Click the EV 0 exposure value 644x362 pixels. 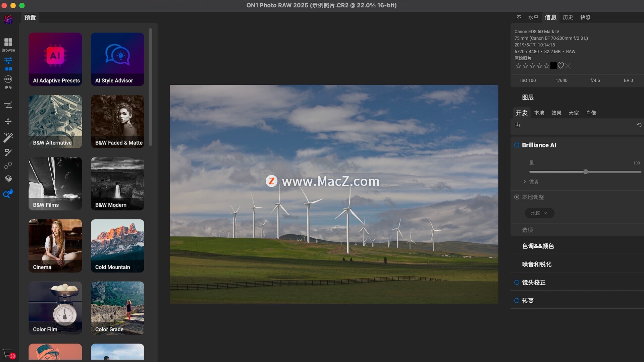tap(628, 80)
